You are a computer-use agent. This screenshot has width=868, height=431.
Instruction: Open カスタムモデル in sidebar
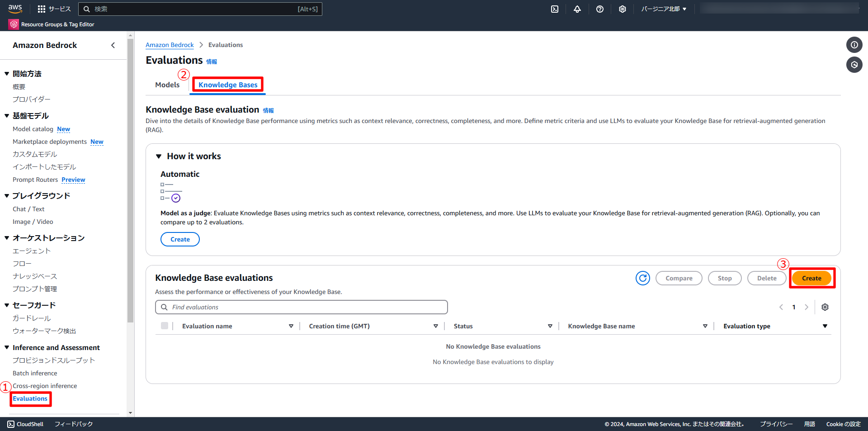tap(35, 155)
